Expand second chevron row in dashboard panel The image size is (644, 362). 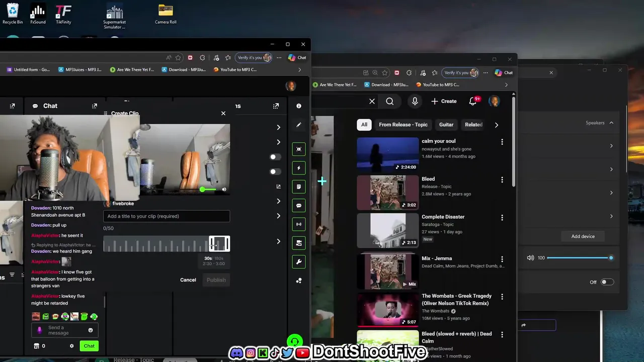pos(278,142)
